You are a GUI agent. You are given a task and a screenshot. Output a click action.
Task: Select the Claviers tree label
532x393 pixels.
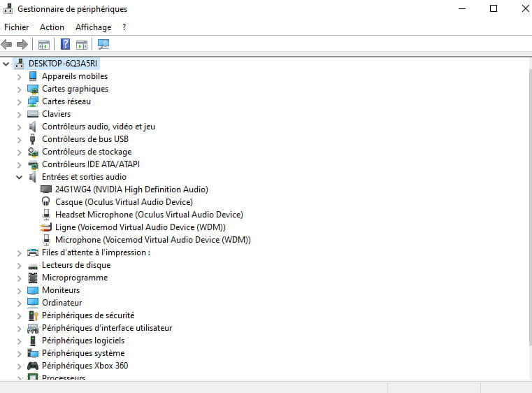[57, 114]
